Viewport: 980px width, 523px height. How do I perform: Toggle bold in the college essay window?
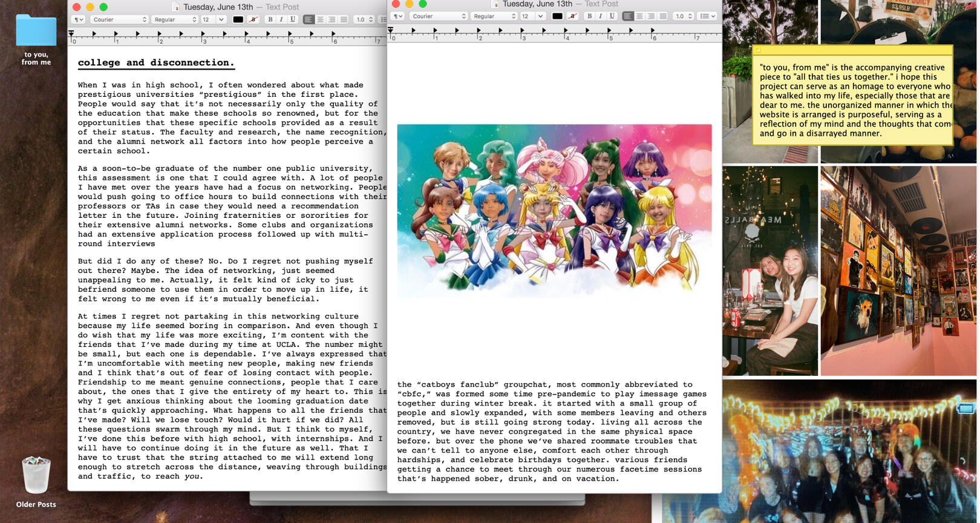click(x=270, y=19)
